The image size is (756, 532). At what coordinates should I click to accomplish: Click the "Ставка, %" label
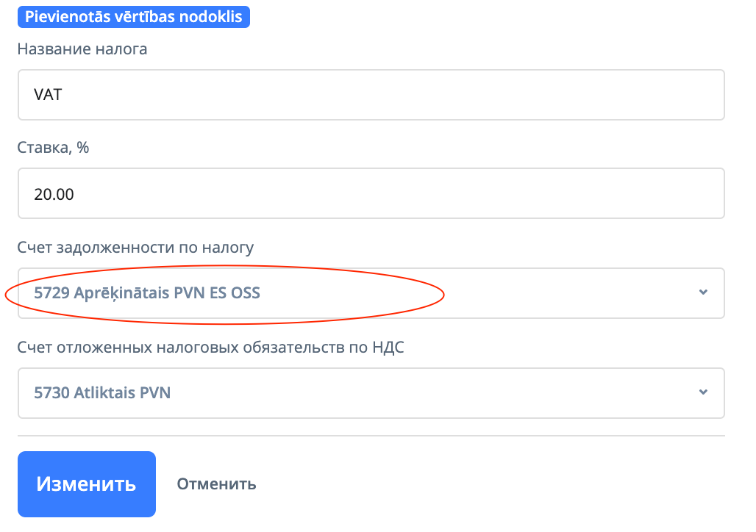[x=53, y=148]
